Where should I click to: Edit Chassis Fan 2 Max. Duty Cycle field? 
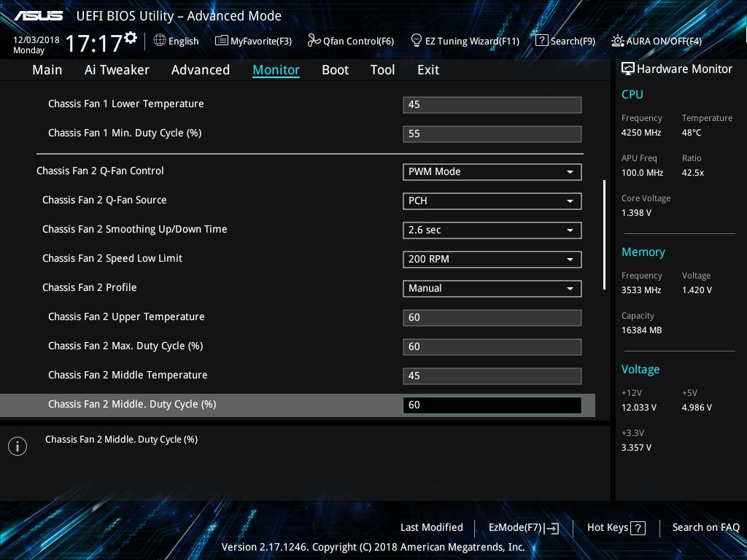point(492,346)
